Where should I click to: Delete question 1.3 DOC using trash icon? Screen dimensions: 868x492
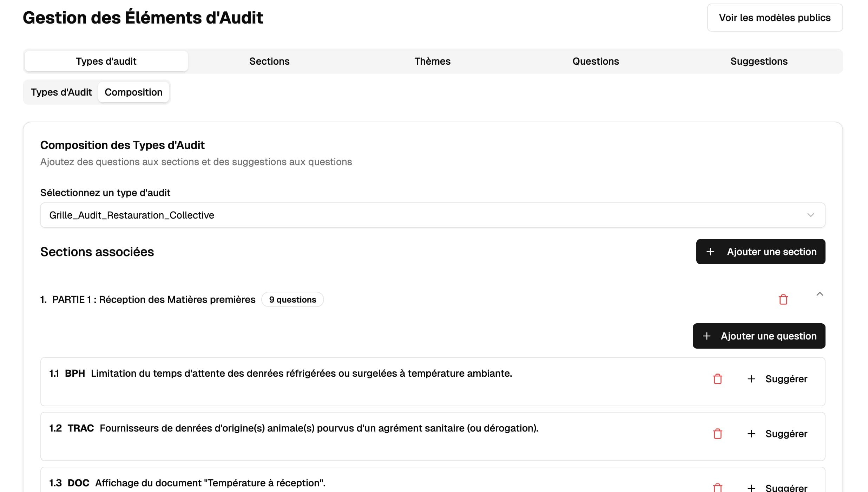[x=717, y=487]
